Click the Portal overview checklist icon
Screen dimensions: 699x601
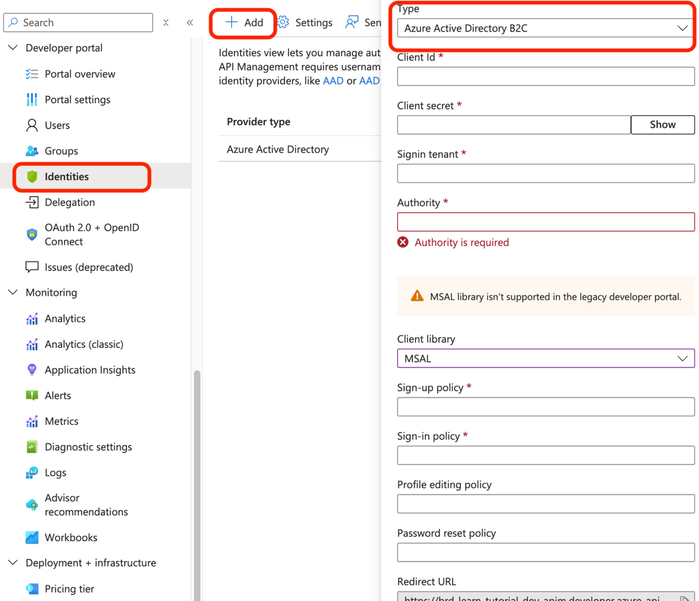[x=32, y=74]
